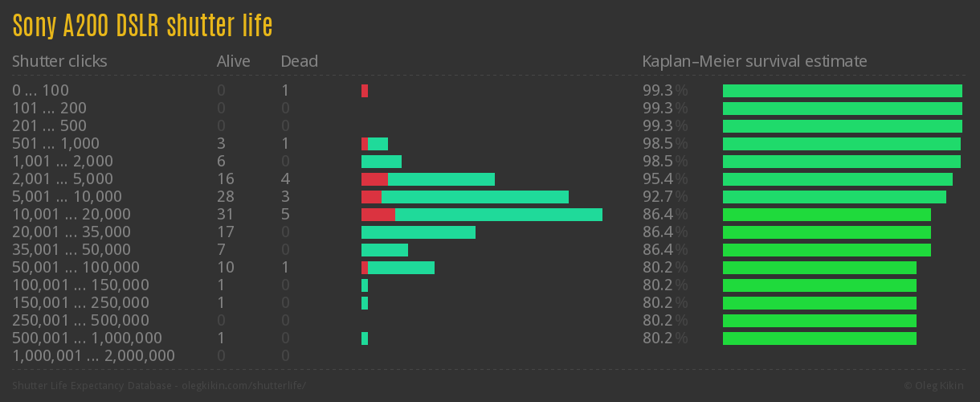Click the green survival bar beside 92.7%
This screenshot has width=980, height=402.
coord(834,197)
